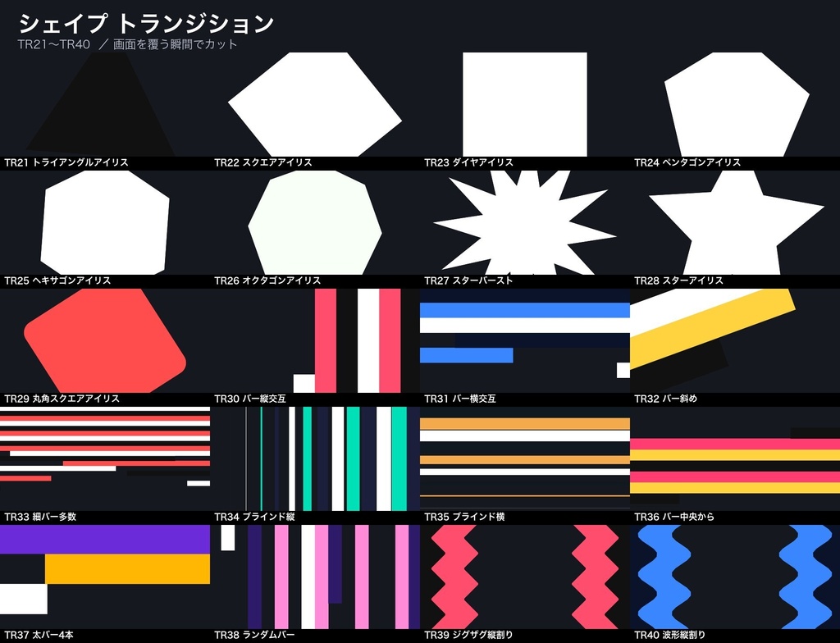Click the label TR37 太バー4本
This screenshot has width=840, height=643.
[39, 635]
